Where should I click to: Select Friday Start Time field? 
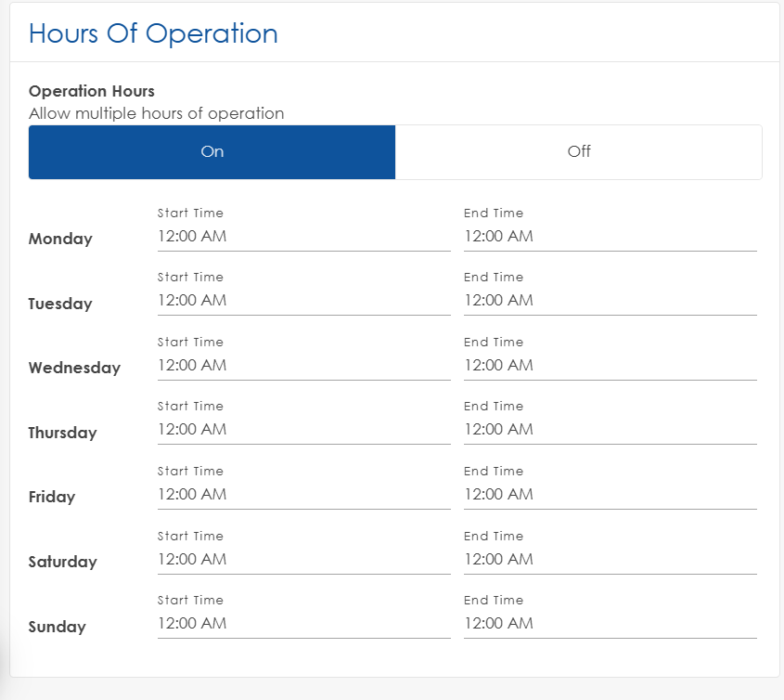[303, 495]
